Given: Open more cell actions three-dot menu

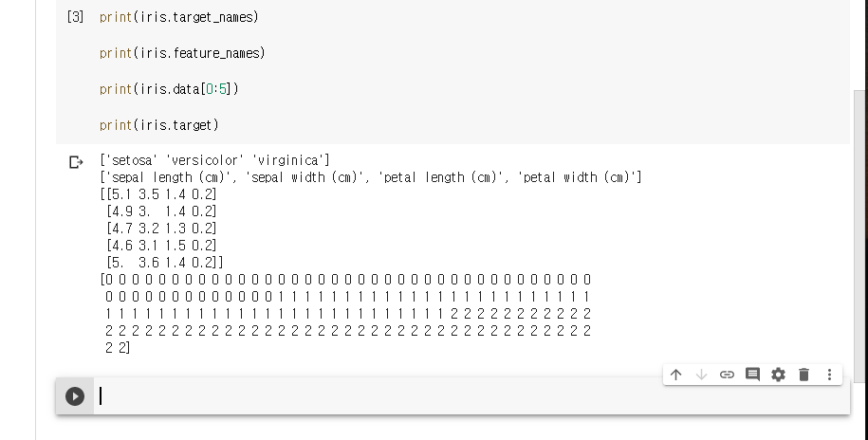Looking at the screenshot, I should (x=829, y=375).
